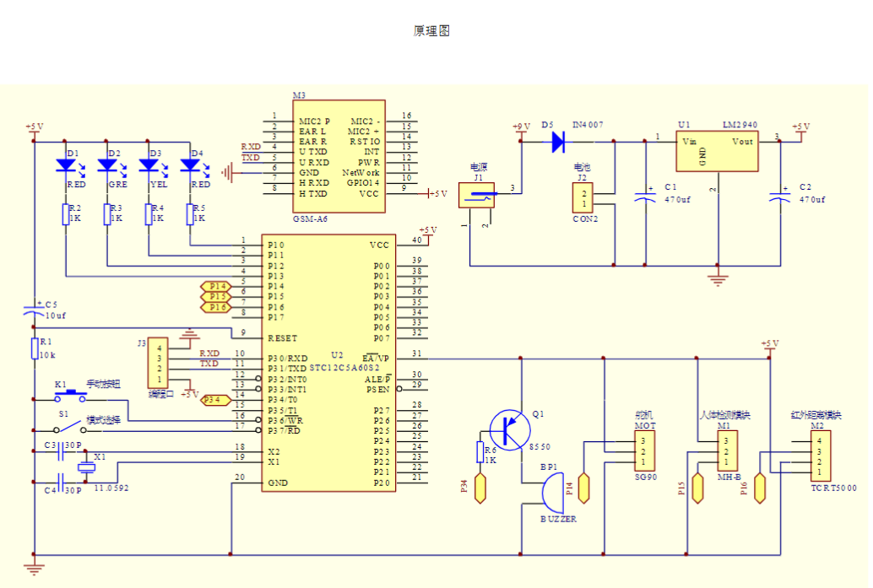Click the P15 tag at chip pin 6

point(215,296)
